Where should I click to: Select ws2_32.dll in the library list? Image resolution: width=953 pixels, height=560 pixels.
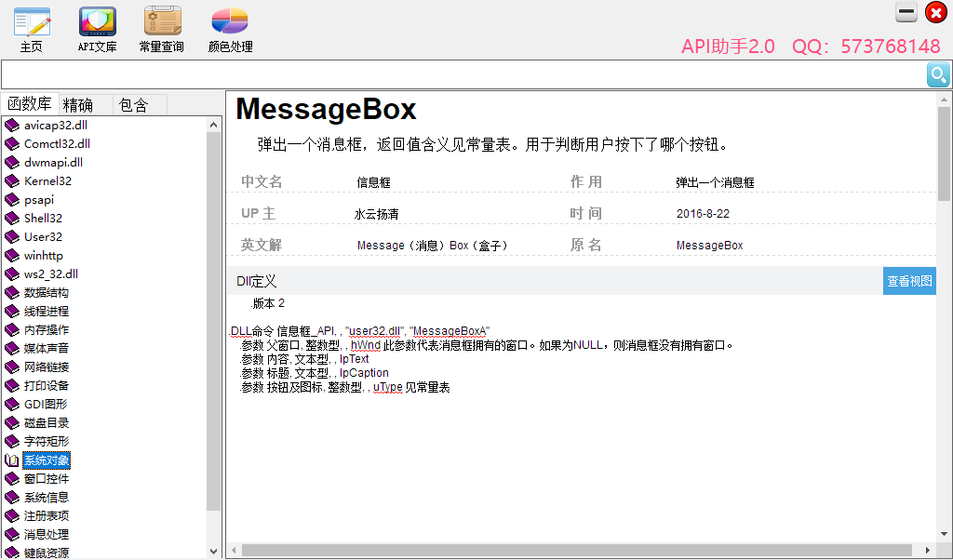[x=51, y=274]
